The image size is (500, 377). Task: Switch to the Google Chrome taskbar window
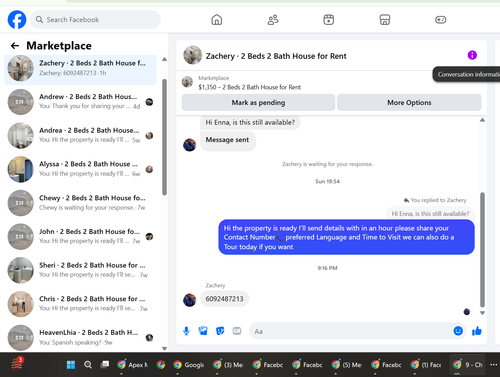point(189,365)
